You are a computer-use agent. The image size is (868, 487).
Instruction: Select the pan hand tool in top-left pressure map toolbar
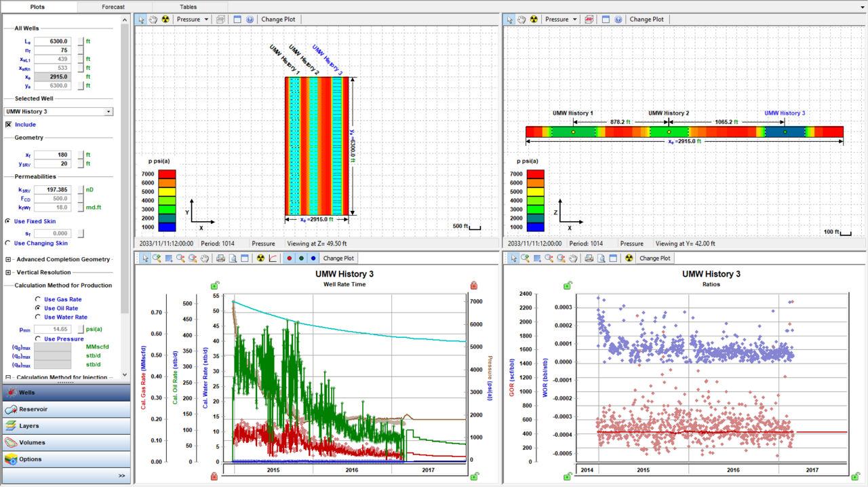coord(153,19)
